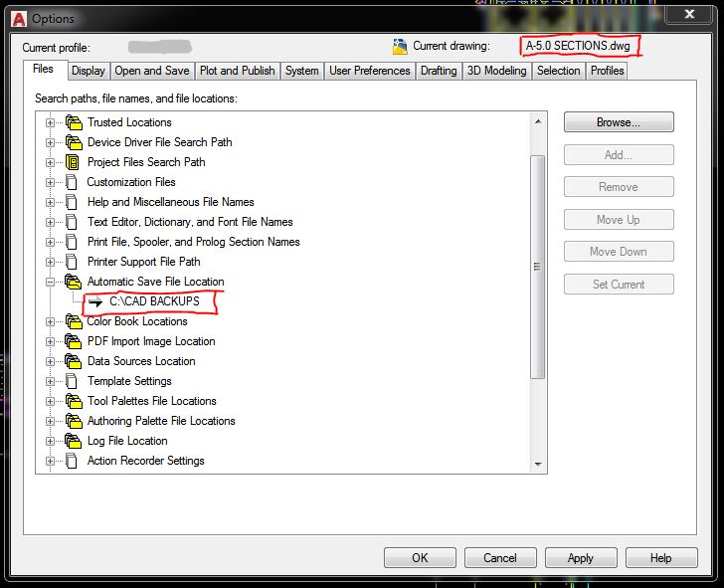The height and width of the screenshot is (588, 724).
Task: Click the current drawing icon next to label
Action: (x=400, y=46)
